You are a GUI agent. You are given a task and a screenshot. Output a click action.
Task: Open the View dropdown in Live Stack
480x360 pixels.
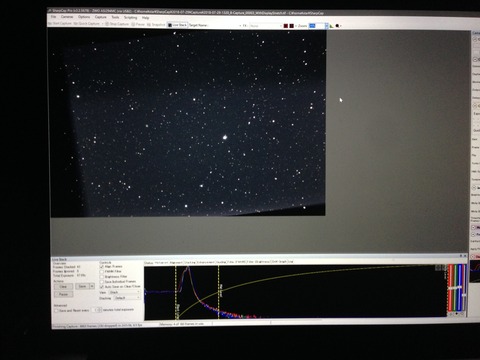point(125,292)
